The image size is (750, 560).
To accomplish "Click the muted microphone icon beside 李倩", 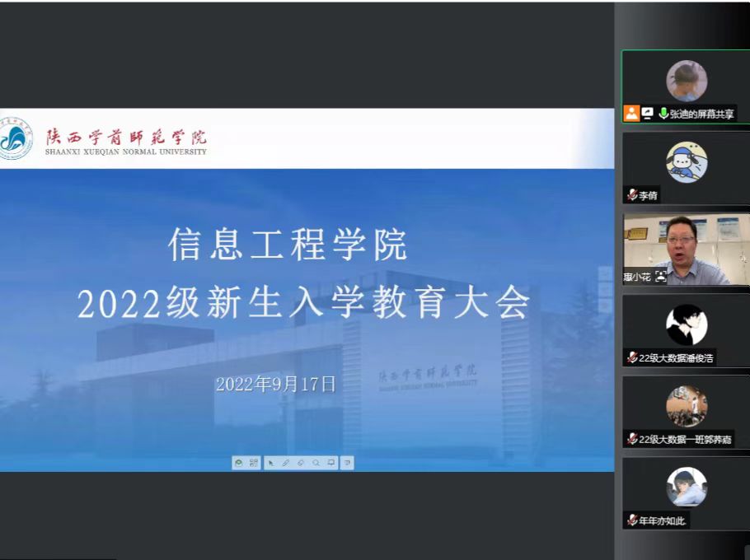I will 632,195.
